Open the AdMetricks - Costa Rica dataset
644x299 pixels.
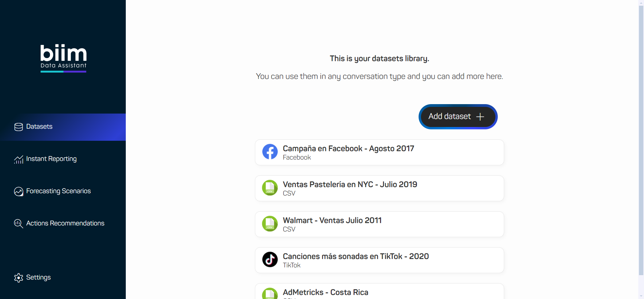[379, 292]
